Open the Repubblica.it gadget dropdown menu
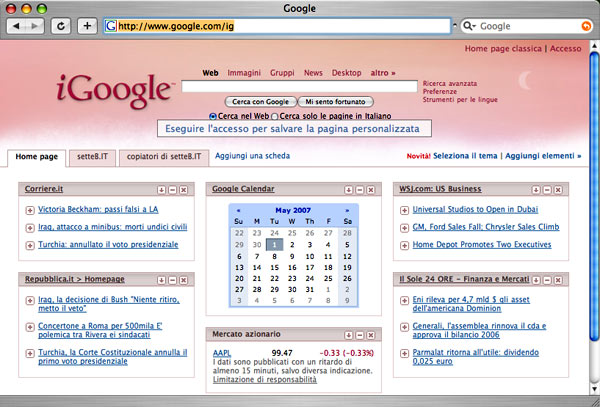Image resolution: width=600 pixels, height=407 pixels. tap(161, 280)
